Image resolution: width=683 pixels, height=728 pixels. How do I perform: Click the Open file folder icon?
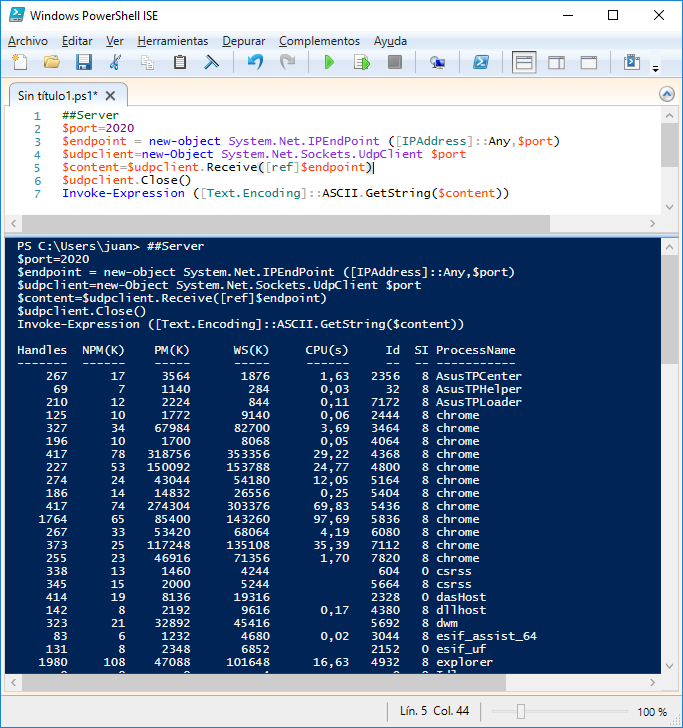(52, 62)
